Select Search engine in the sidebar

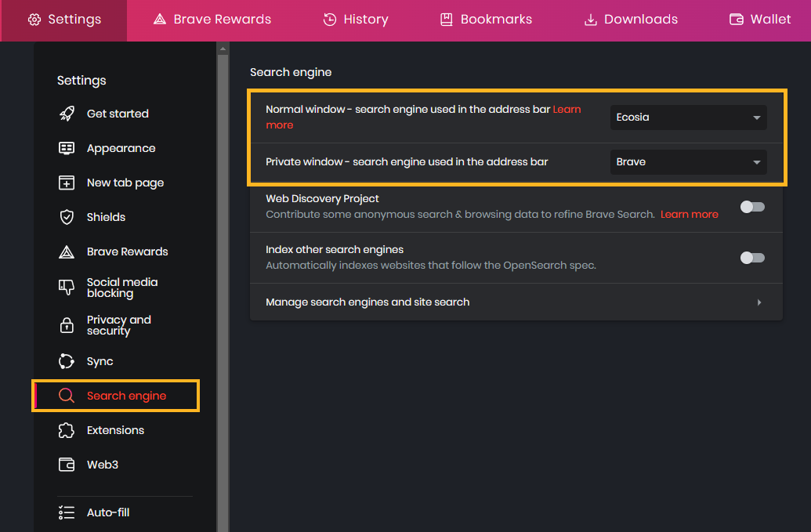tap(117, 396)
